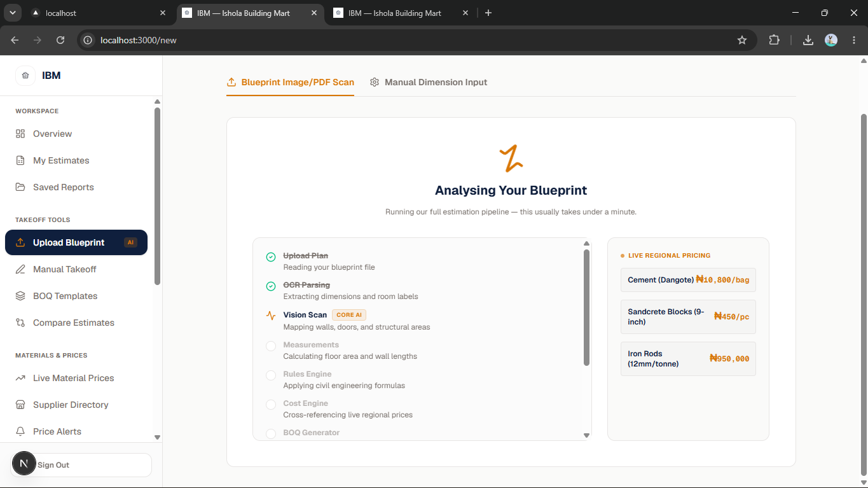
Task: Click the BOQ Generator pending step circle
Action: [271, 433]
